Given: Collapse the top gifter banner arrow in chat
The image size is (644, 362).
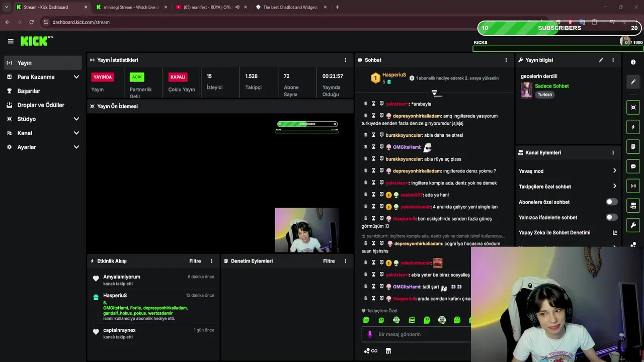Looking at the screenshot, I should pyautogui.click(x=434, y=93).
